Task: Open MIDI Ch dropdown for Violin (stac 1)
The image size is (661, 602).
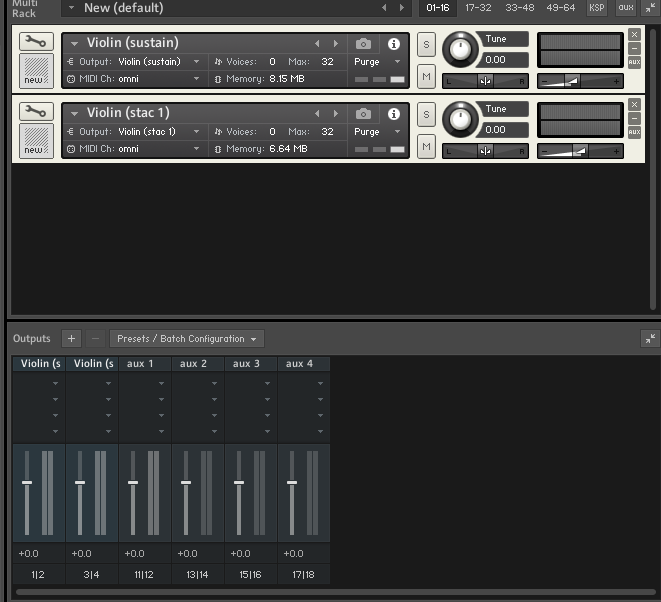Action: tap(196, 149)
